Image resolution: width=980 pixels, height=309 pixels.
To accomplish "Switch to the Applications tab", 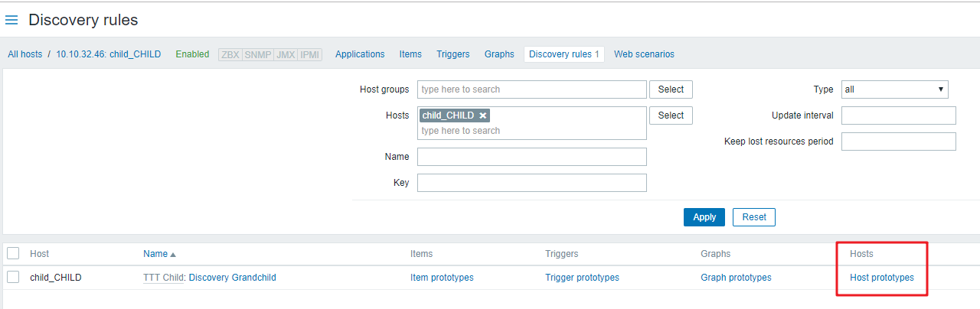I will [360, 54].
